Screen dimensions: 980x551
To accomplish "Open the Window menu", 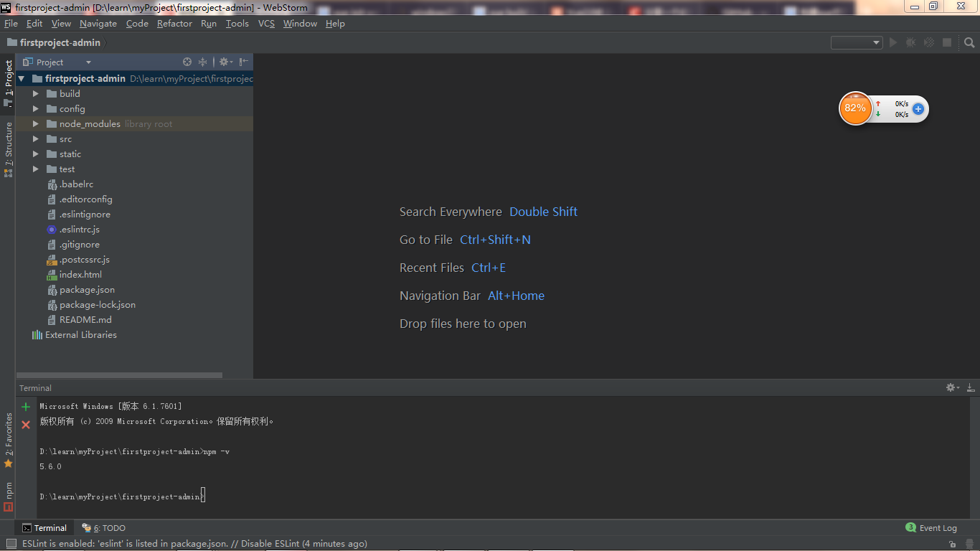I will (x=300, y=24).
